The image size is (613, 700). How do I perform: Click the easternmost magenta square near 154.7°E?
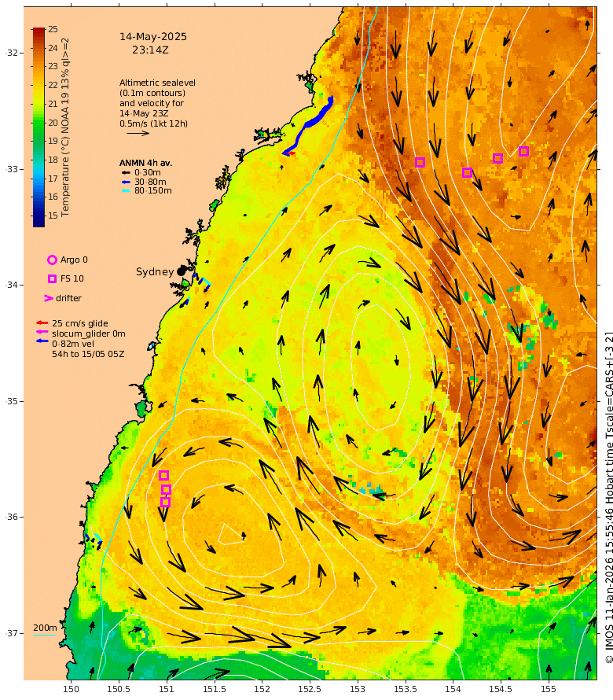coord(523,151)
